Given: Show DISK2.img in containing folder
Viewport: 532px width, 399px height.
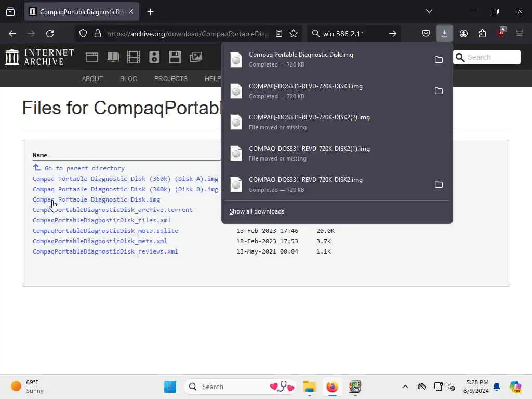Looking at the screenshot, I should coord(438,184).
